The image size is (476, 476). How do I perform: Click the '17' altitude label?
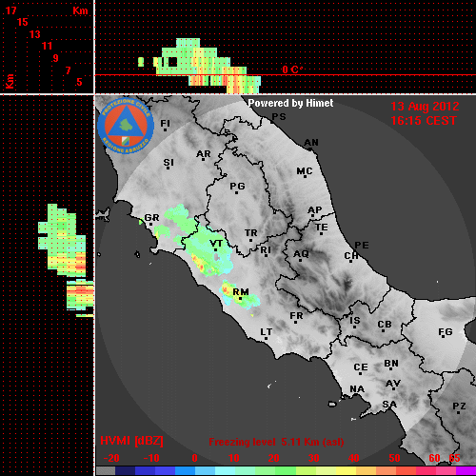(x=10, y=10)
